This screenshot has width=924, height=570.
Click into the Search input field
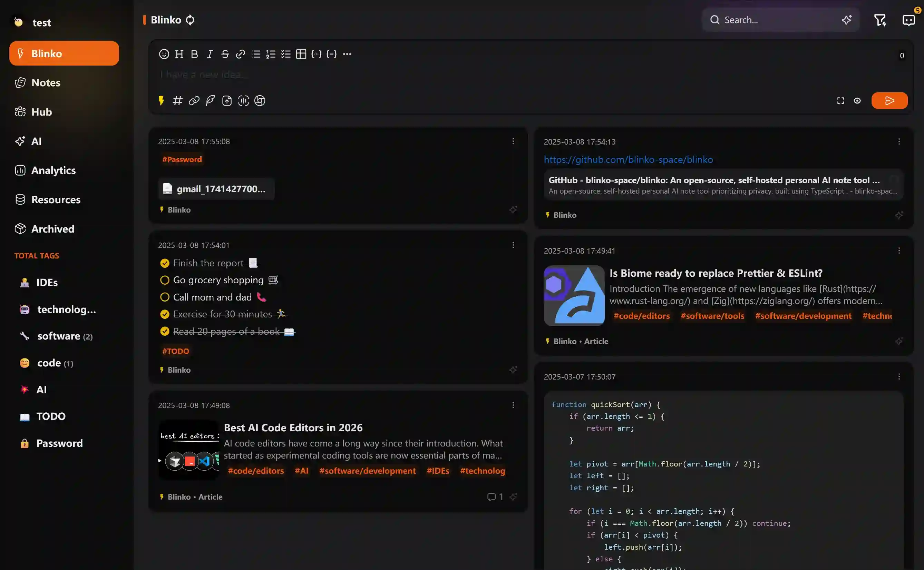coord(777,20)
